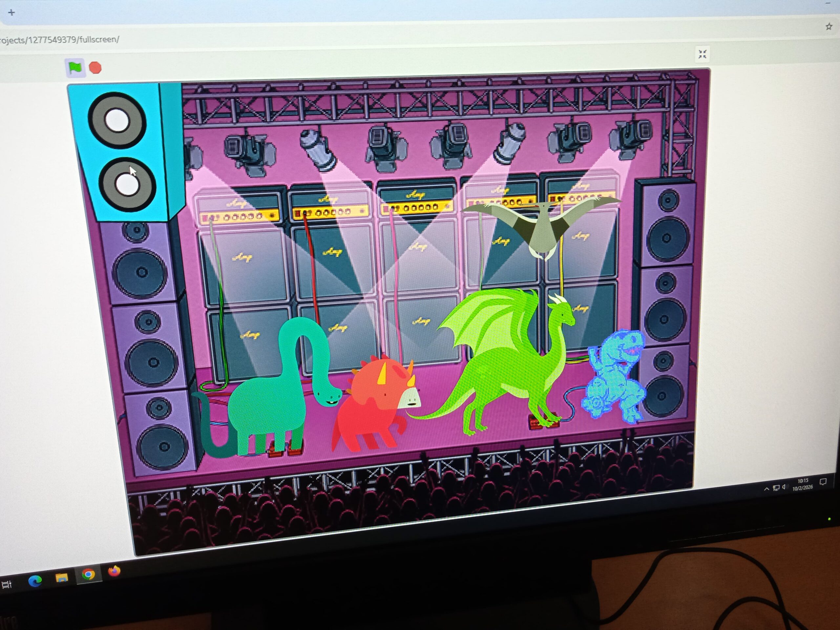Screen dimensions: 840x630
Task: Click the top circle on cyan speaker
Action: (x=117, y=120)
